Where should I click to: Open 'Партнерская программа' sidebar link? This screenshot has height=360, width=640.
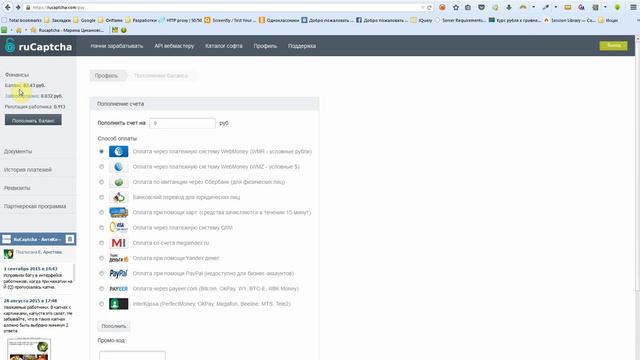click(x=35, y=207)
